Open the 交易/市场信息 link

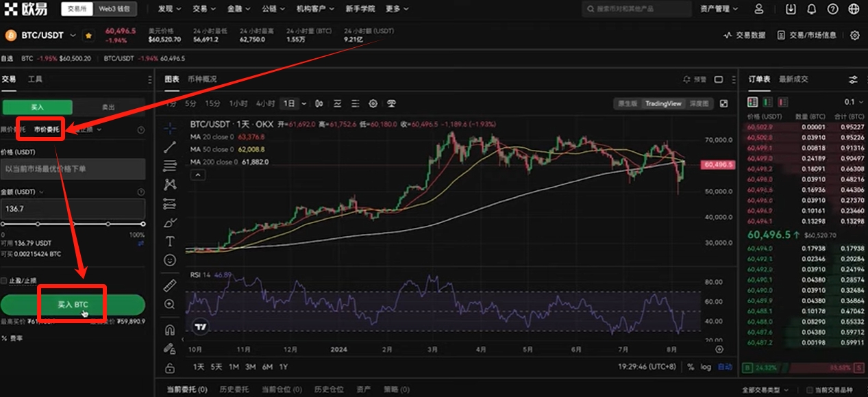coord(807,35)
